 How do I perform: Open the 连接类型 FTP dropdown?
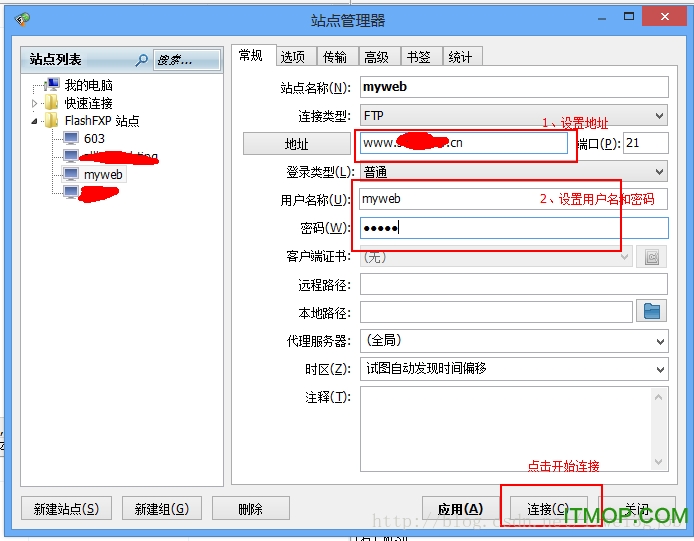click(x=659, y=116)
